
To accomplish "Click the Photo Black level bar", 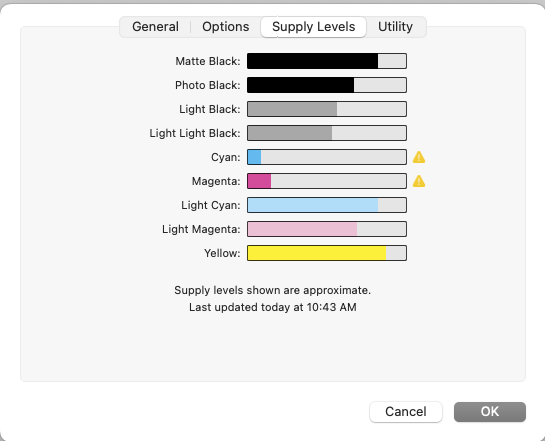I will coord(327,85).
